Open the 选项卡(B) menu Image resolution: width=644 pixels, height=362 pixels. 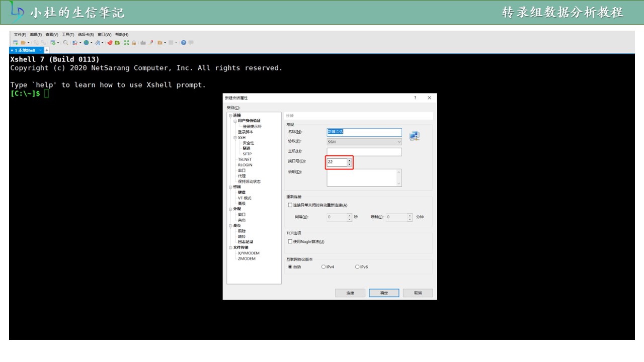(86, 35)
